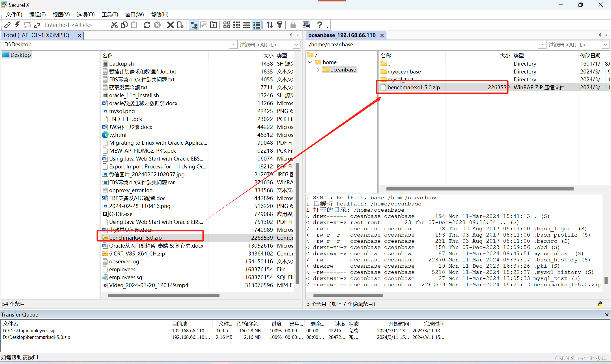Image resolution: width=611 pixels, height=364 pixels.
Task: Open toolbar options dropdown arrow after Help
Action: pos(328,27)
